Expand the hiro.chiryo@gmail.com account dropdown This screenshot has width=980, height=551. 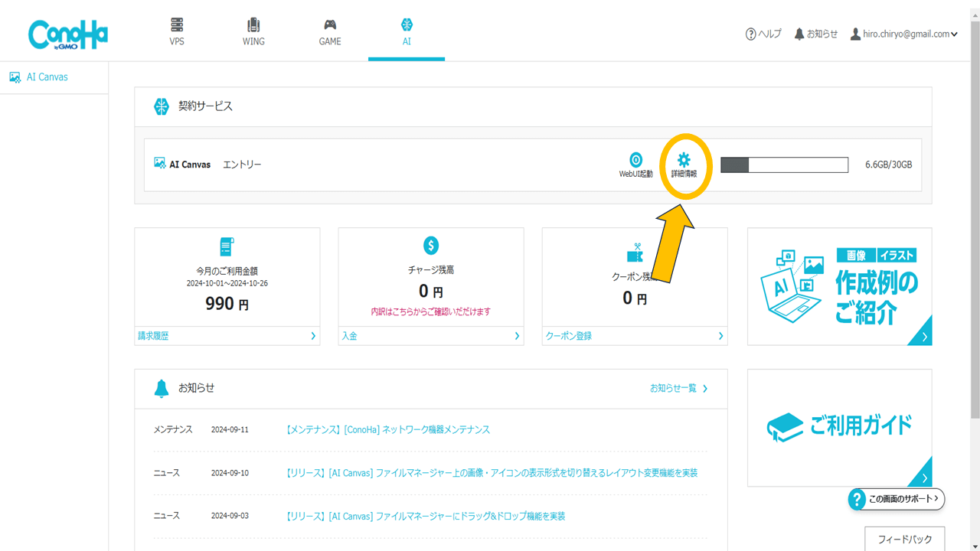(x=904, y=34)
